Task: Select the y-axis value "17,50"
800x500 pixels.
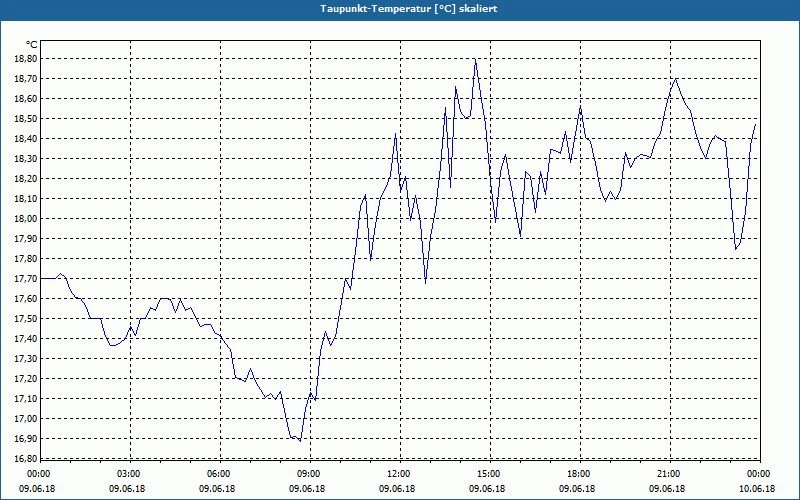Action: coord(26,319)
